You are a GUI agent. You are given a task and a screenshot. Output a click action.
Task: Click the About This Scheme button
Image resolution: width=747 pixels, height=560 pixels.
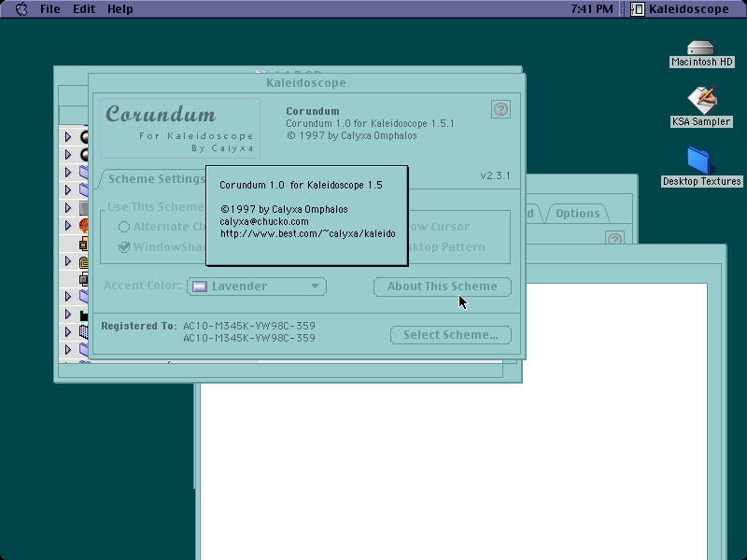[x=442, y=287]
